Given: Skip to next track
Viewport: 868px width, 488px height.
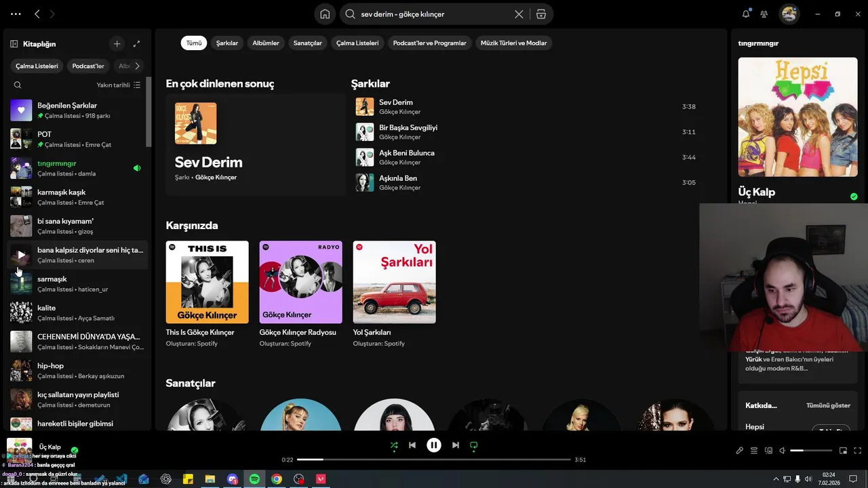Looking at the screenshot, I should [x=456, y=445].
